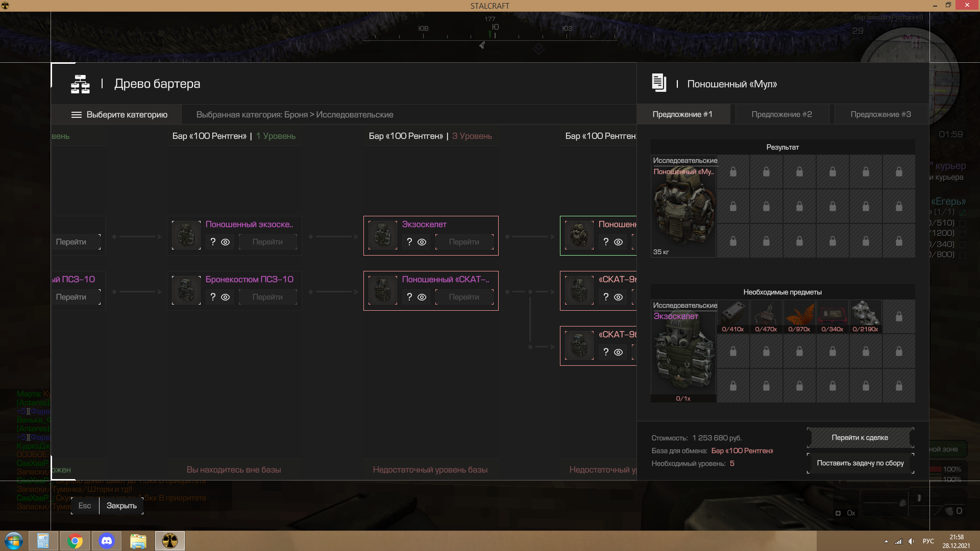Click volume speaker icon in system tray
This screenshot has width=980, height=551.
(x=912, y=541)
